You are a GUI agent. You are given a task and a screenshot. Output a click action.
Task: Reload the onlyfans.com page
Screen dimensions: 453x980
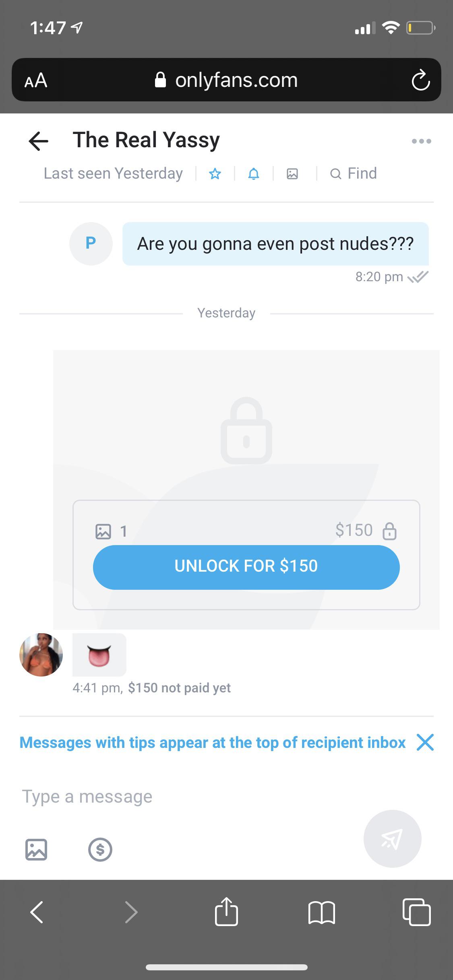(420, 80)
